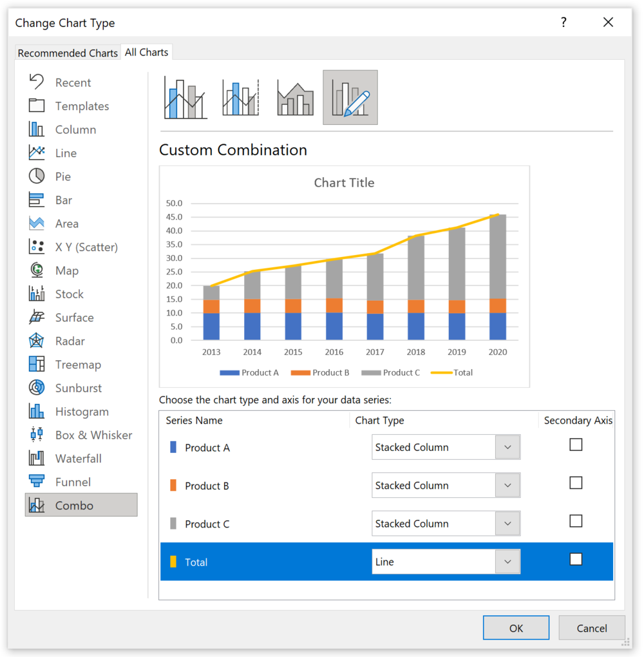Select the All Charts tab
Viewport: 644px width, 657px height.
click(146, 52)
